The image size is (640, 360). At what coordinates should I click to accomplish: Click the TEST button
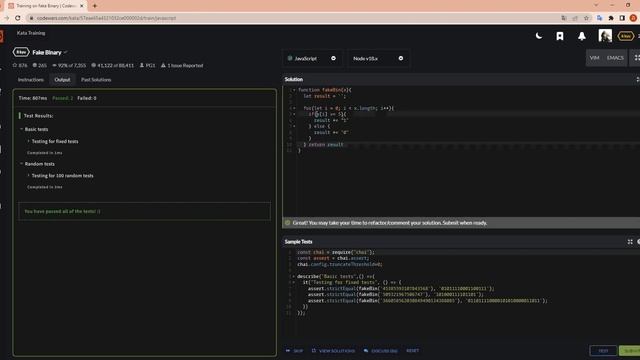pos(603,351)
